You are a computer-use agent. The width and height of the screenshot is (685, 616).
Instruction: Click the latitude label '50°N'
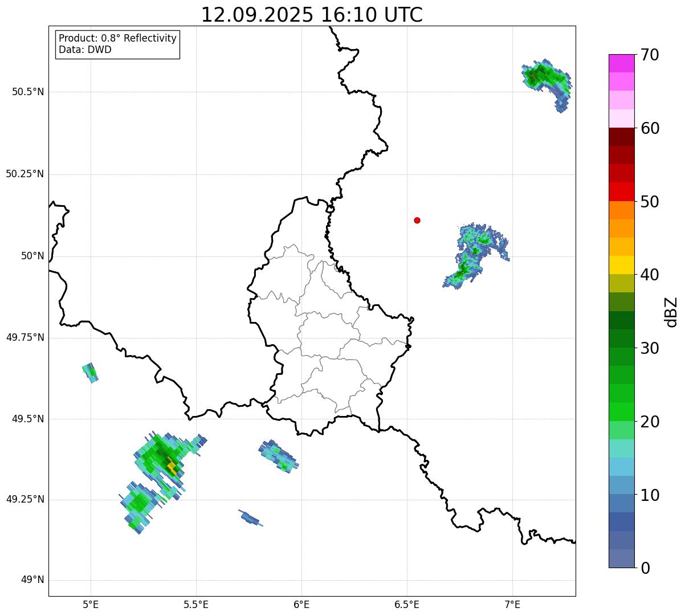coord(32,256)
